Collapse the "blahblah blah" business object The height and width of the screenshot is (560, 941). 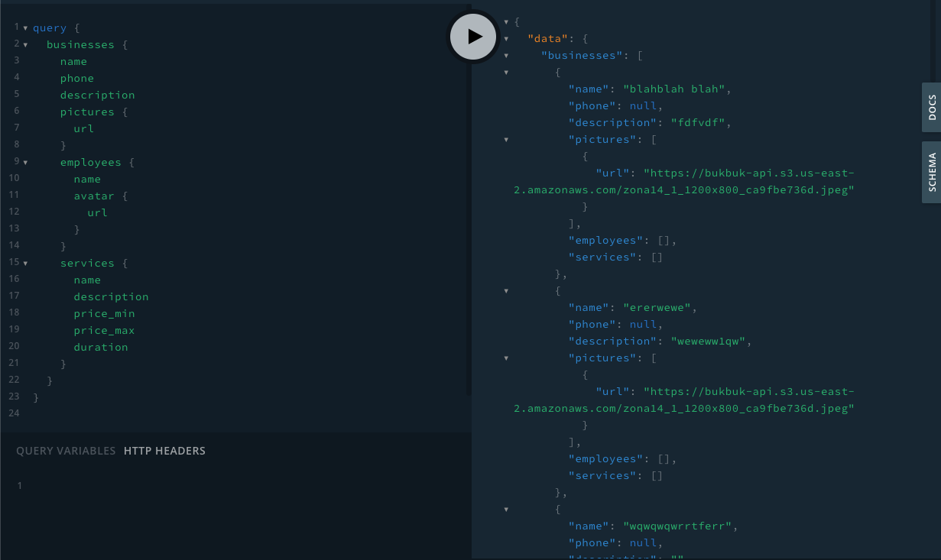click(506, 72)
